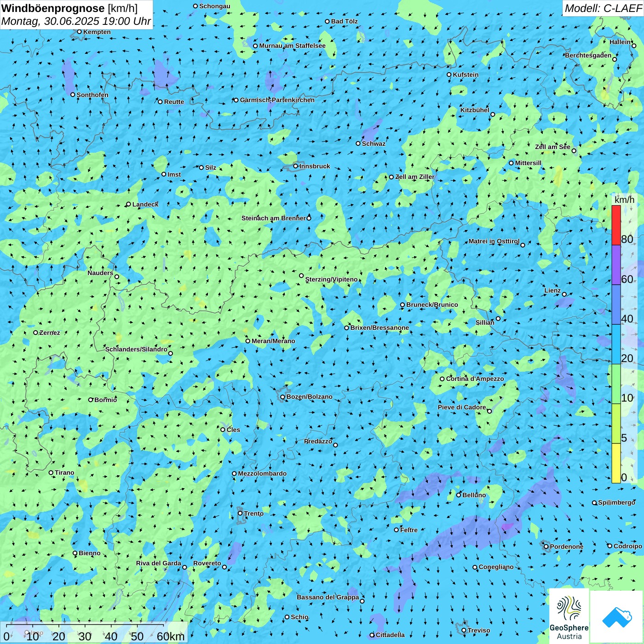
Task: Click the Treviso city marker
Action: 464,630
